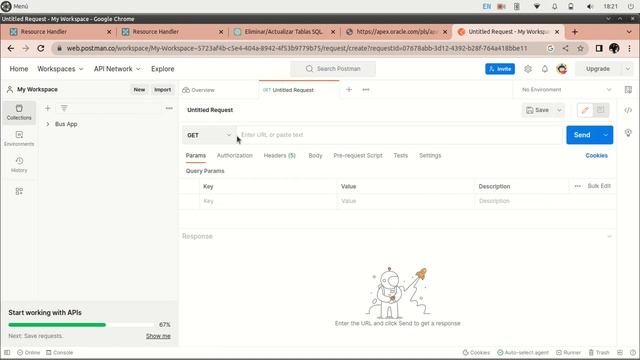Click the query param Value cell
Viewport: 640px width, 360px height.
[x=405, y=201]
